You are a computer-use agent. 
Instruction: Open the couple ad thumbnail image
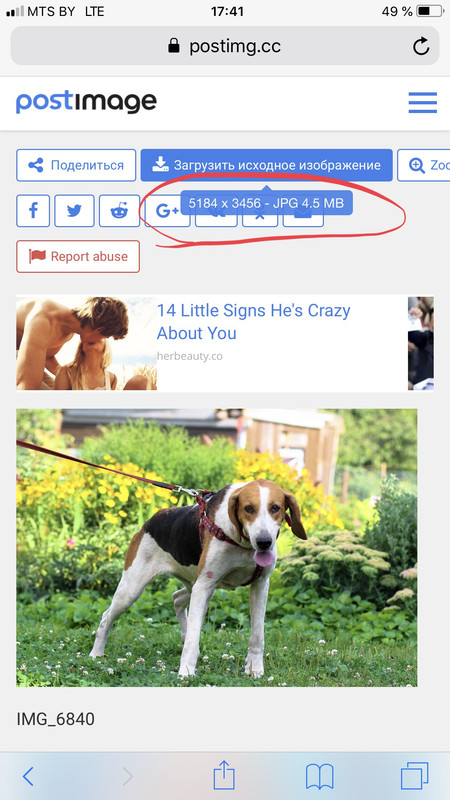(87, 343)
